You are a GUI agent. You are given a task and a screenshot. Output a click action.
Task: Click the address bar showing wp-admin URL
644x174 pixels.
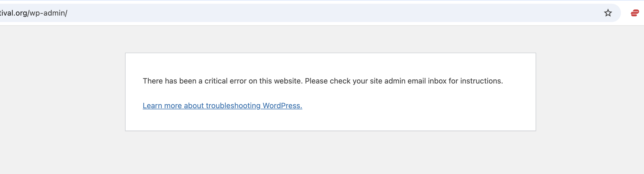click(x=310, y=13)
